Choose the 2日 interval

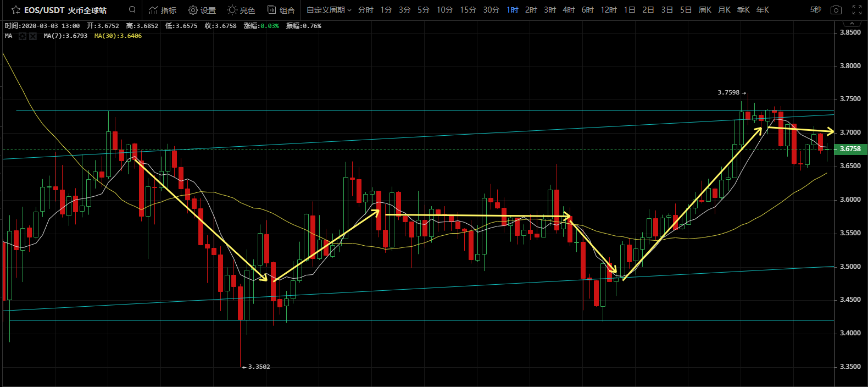click(x=648, y=10)
